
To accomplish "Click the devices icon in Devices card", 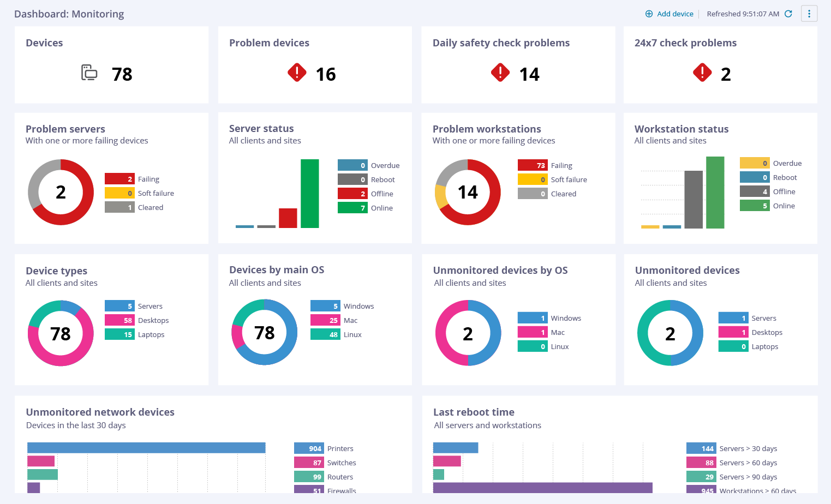I will tap(89, 72).
